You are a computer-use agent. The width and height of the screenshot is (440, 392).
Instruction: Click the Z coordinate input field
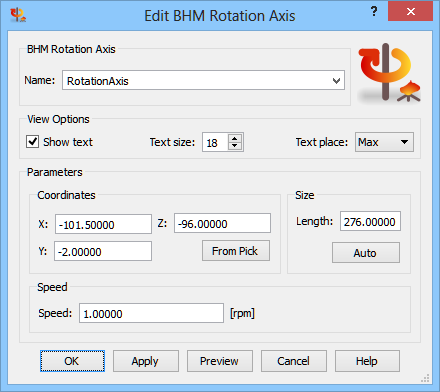click(x=222, y=223)
